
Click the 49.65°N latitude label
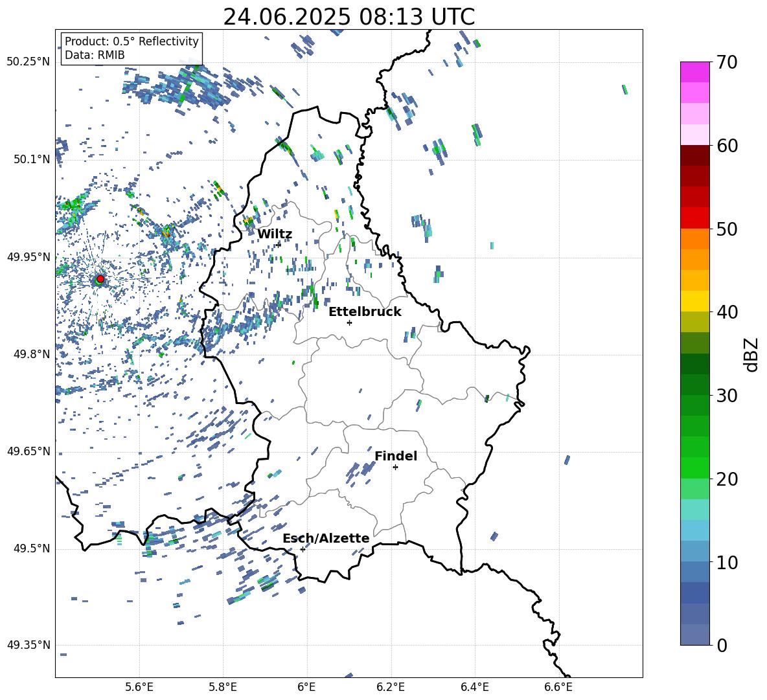29,451
